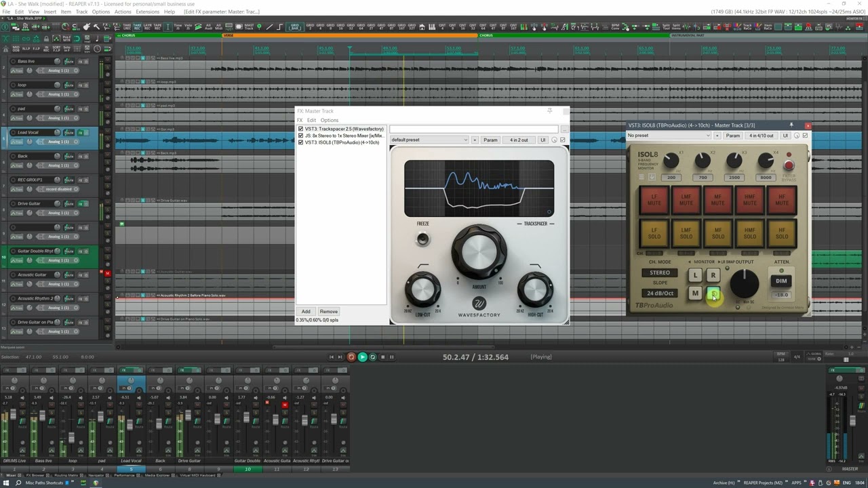The image size is (868, 488).
Task: Select the R monitor button in ISOL8
Action: [x=713, y=275]
